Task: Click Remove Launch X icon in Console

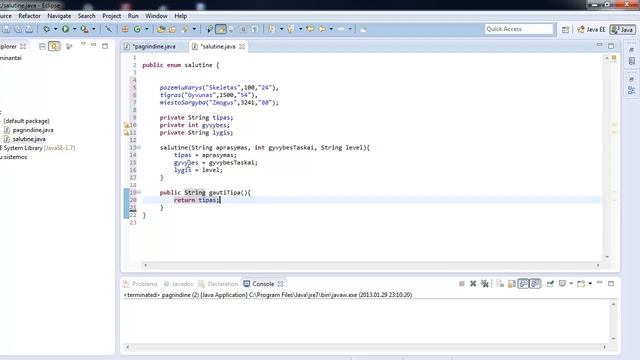Action: (473, 284)
